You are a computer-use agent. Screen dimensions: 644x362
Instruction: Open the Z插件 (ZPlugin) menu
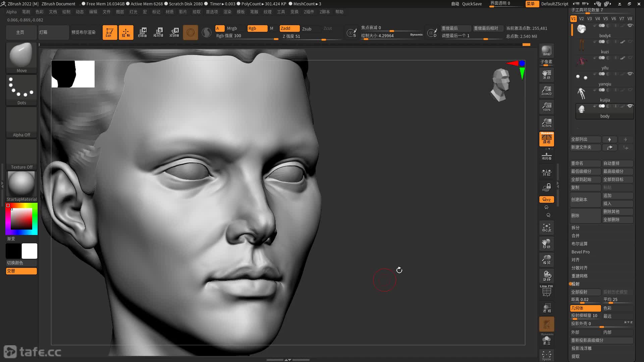309,12
